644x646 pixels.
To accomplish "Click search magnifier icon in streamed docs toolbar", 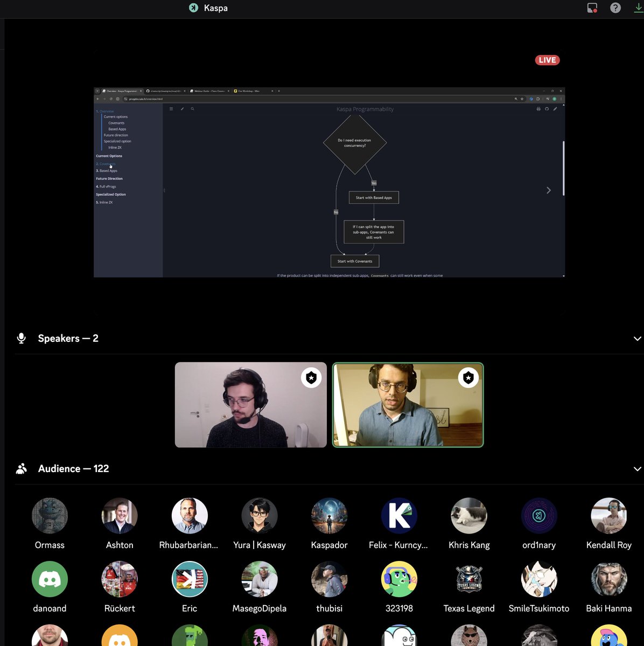I will [192, 109].
